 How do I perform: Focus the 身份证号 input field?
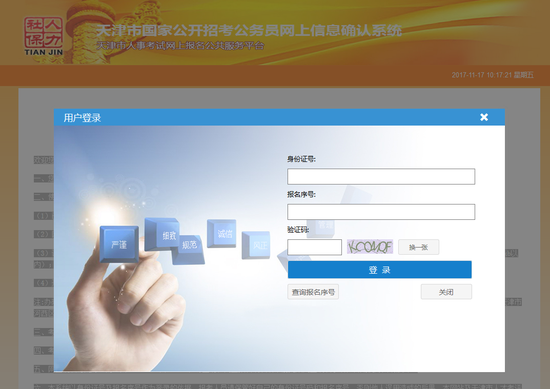(381, 176)
